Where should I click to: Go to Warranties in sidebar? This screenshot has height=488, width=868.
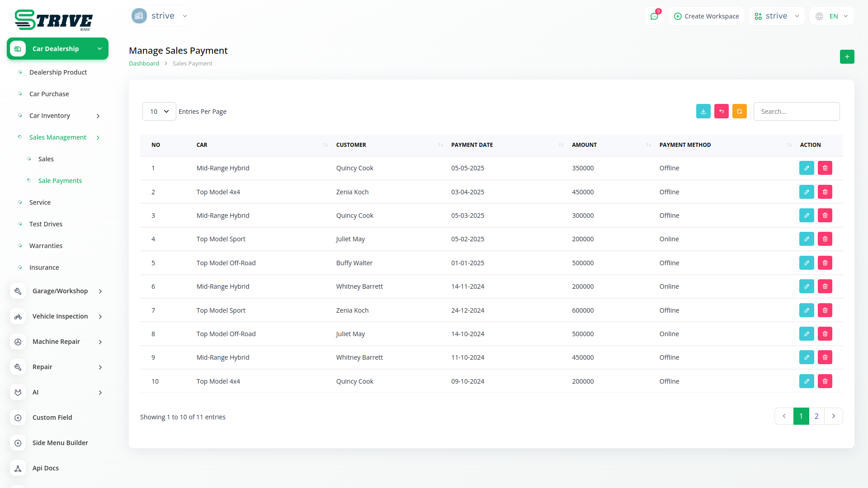(x=46, y=246)
